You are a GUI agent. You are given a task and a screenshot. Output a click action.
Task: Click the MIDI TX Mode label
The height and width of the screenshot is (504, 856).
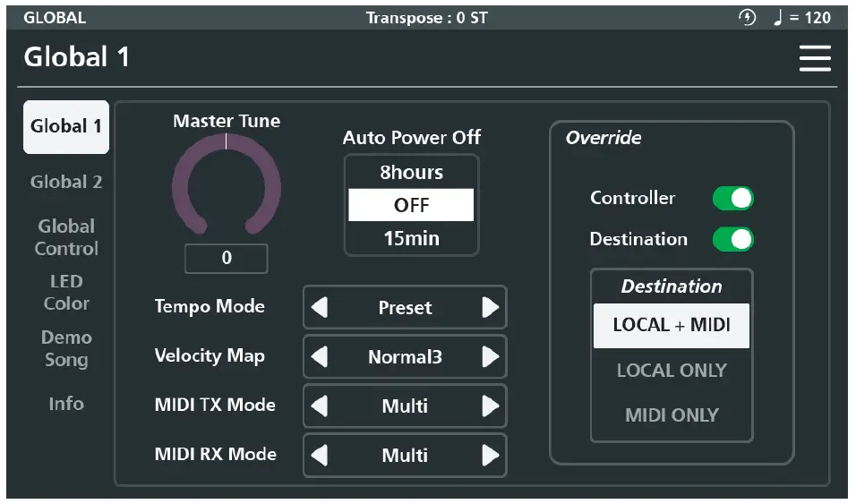215,406
